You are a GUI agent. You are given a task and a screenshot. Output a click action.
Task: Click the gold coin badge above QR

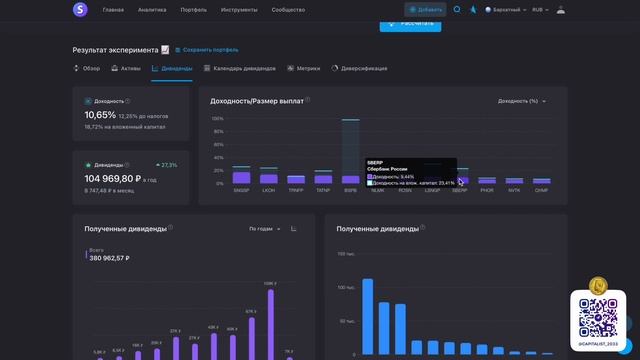tap(598, 285)
